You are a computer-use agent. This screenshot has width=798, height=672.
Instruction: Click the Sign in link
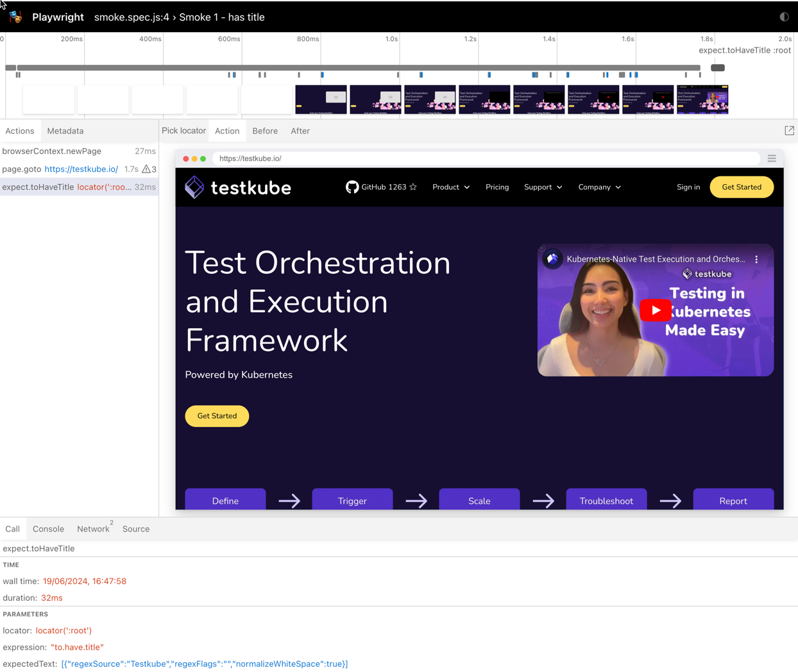[x=688, y=187]
